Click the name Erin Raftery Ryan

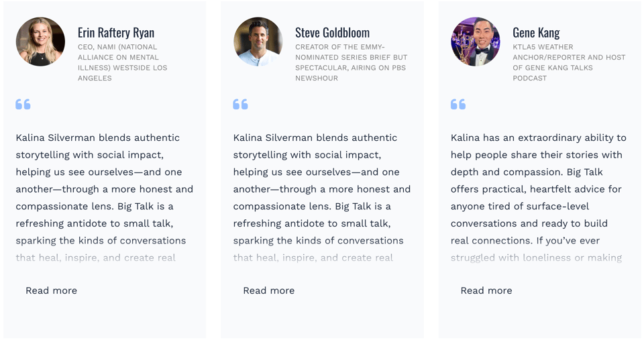(116, 32)
